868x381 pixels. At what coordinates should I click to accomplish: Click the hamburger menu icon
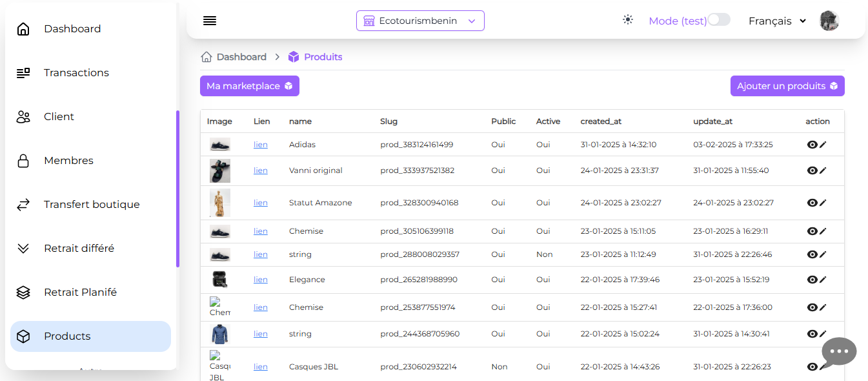coord(209,21)
